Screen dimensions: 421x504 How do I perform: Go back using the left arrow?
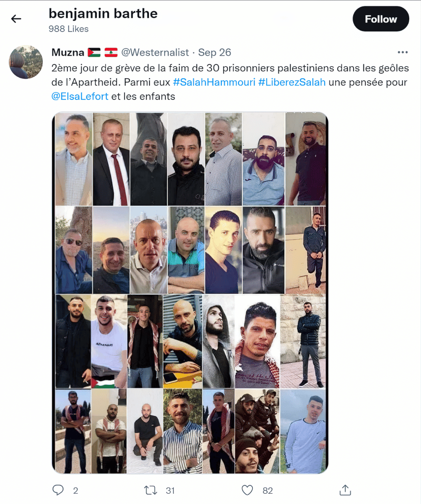[x=16, y=19]
